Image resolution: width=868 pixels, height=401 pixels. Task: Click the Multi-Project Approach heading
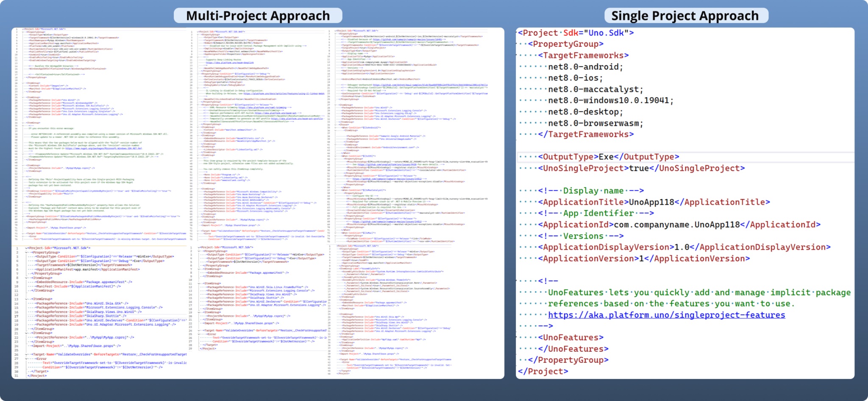258,16
